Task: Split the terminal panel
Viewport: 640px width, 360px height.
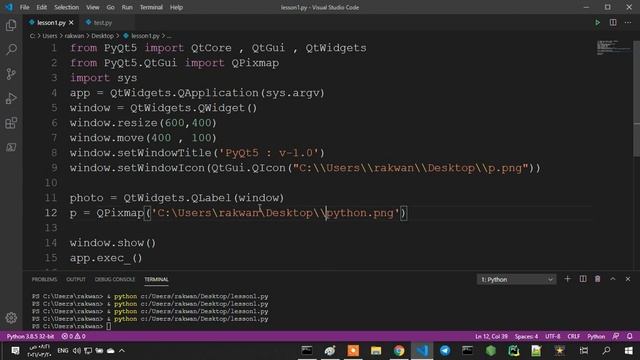Action: pos(582,279)
